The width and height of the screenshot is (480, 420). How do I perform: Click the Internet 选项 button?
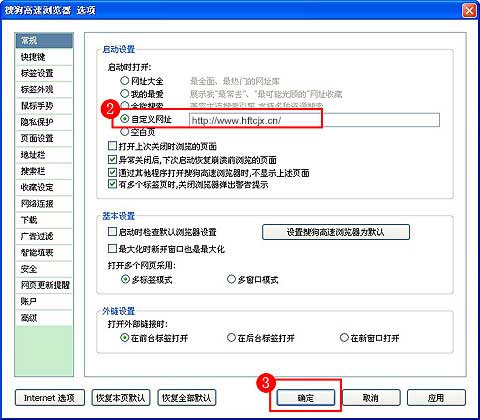[x=50, y=398]
